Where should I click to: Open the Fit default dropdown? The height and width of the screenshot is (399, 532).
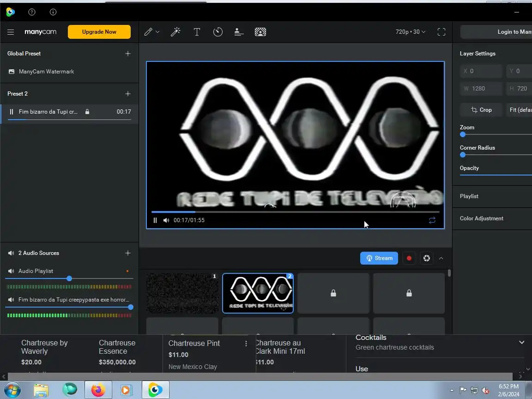pos(519,110)
